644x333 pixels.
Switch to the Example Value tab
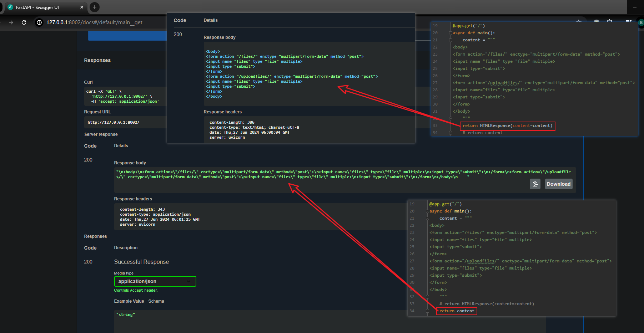click(129, 301)
